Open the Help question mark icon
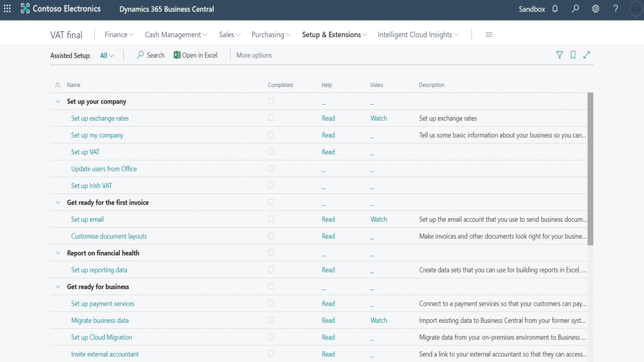This screenshot has height=362, width=644. [616, 9]
